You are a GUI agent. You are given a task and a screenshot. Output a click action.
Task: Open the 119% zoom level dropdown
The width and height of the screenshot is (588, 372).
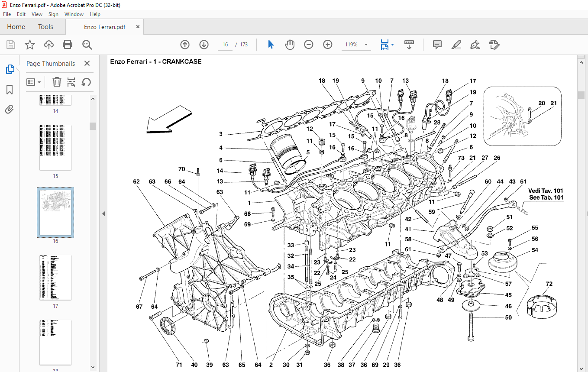366,45
